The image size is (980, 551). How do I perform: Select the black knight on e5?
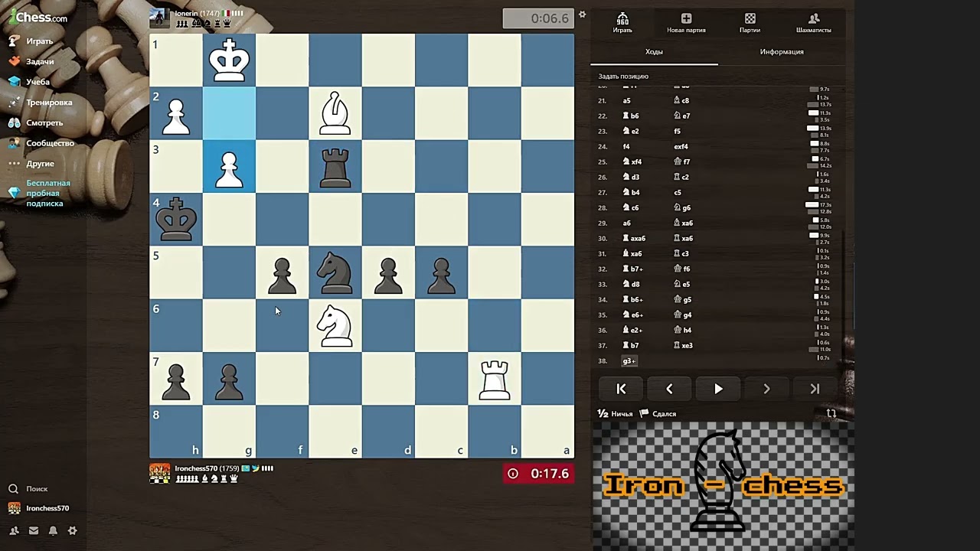[335, 272]
